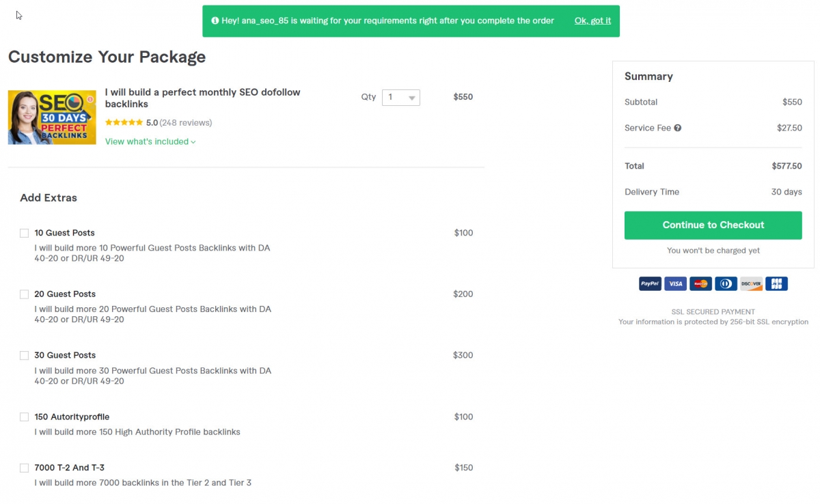Click the Visa card icon
The image size is (820, 504).
[675, 283]
